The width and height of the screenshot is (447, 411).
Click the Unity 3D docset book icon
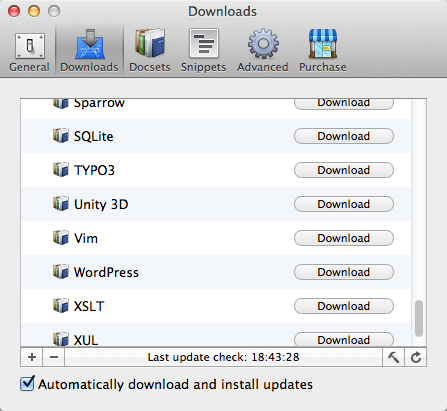tap(61, 204)
